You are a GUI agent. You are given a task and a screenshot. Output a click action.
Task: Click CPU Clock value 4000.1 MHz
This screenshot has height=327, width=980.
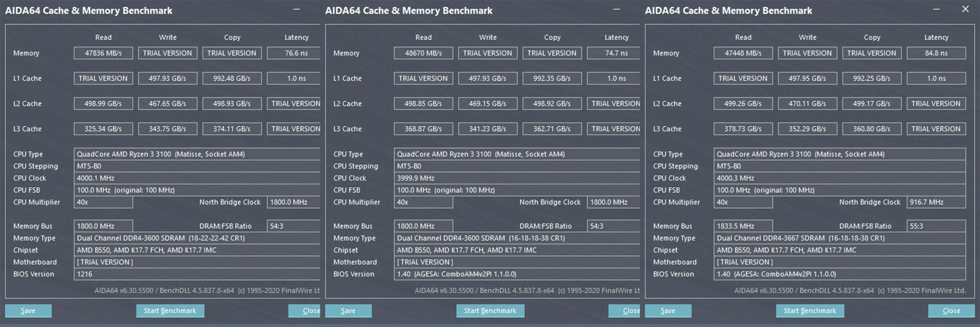[197, 178]
